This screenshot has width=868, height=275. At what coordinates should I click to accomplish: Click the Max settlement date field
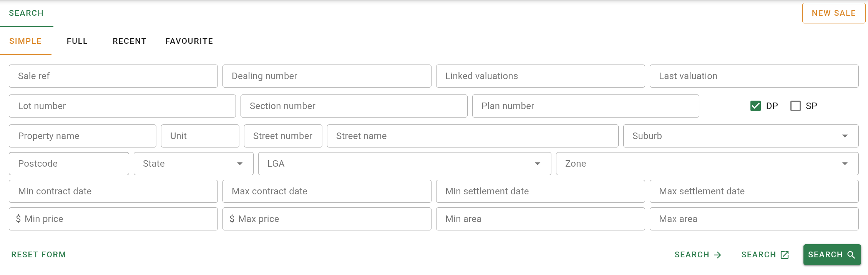tap(754, 191)
